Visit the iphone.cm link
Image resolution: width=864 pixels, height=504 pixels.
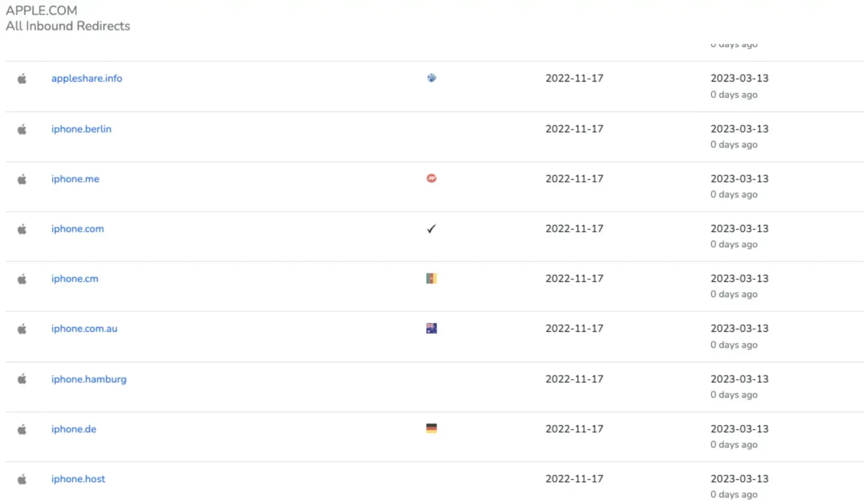(x=74, y=278)
